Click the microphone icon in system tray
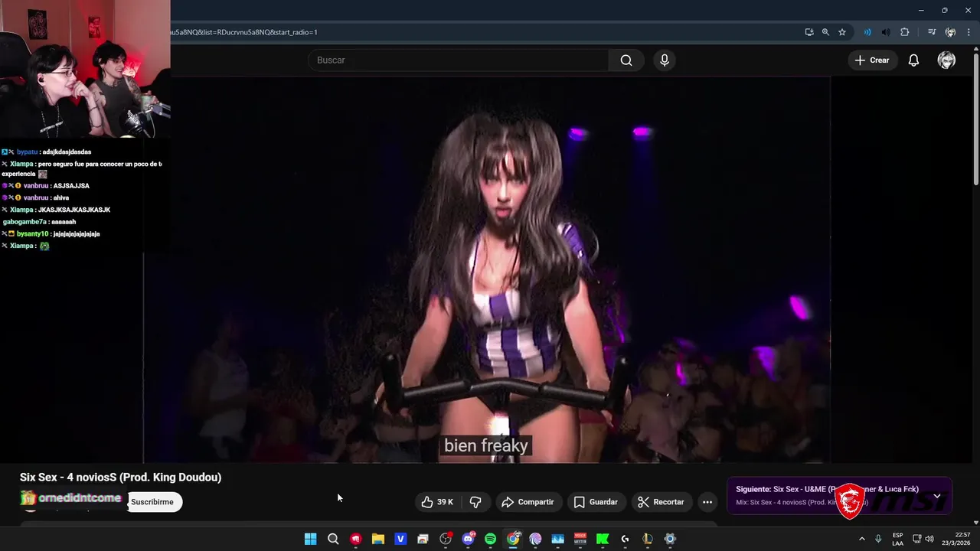 tap(878, 539)
